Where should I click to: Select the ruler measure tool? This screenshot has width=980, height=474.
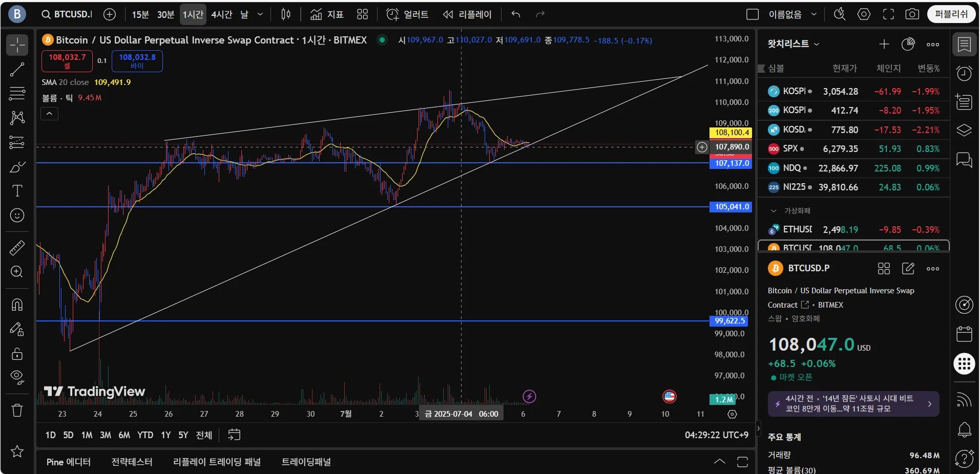[x=17, y=248]
